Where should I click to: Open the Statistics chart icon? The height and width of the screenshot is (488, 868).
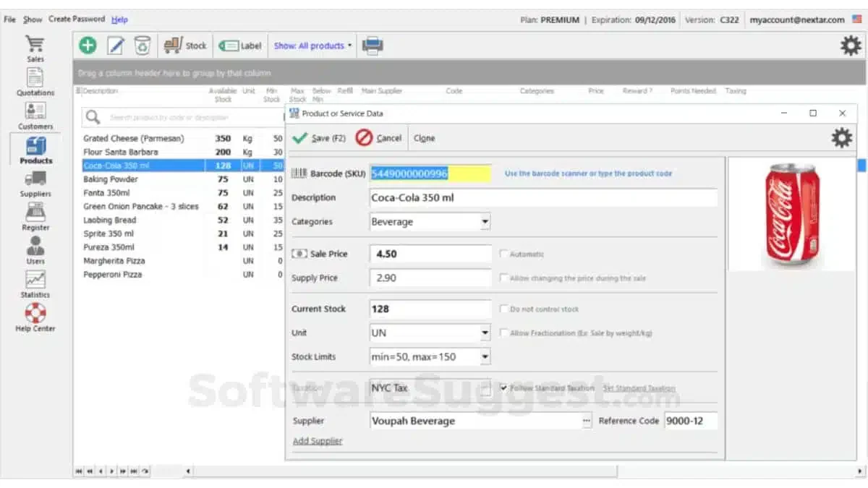(35, 279)
